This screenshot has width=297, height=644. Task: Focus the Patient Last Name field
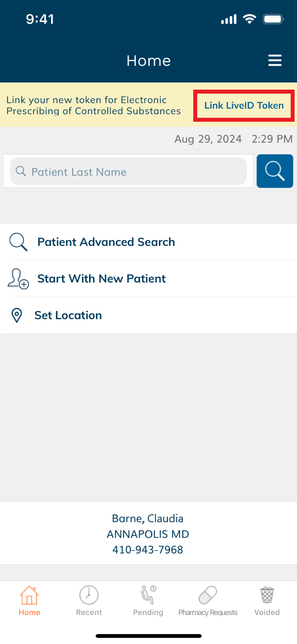[x=135, y=172]
